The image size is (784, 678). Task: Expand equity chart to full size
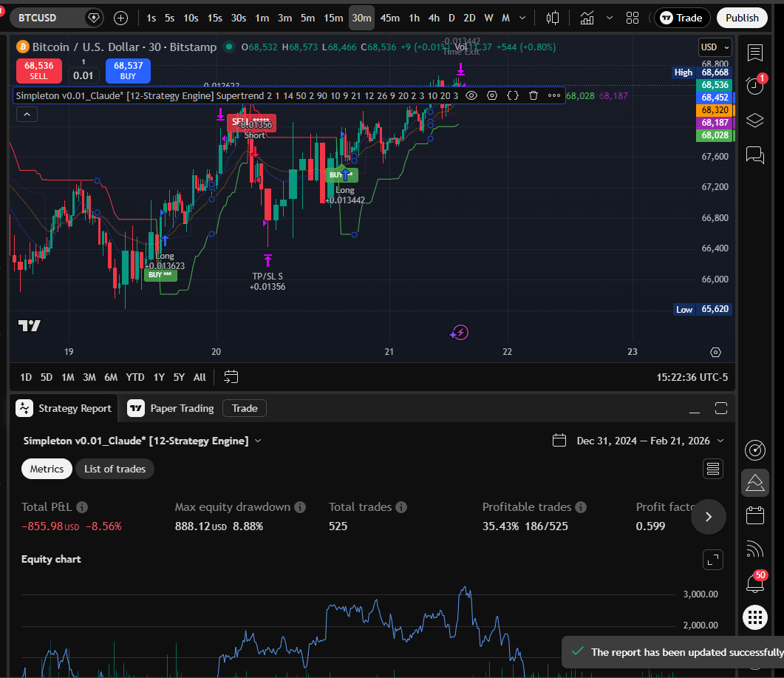pyautogui.click(x=712, y=560)
